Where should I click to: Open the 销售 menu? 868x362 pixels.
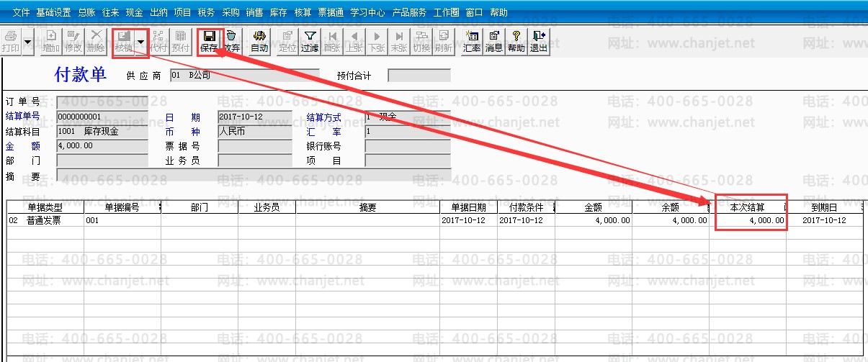[254, 12]
